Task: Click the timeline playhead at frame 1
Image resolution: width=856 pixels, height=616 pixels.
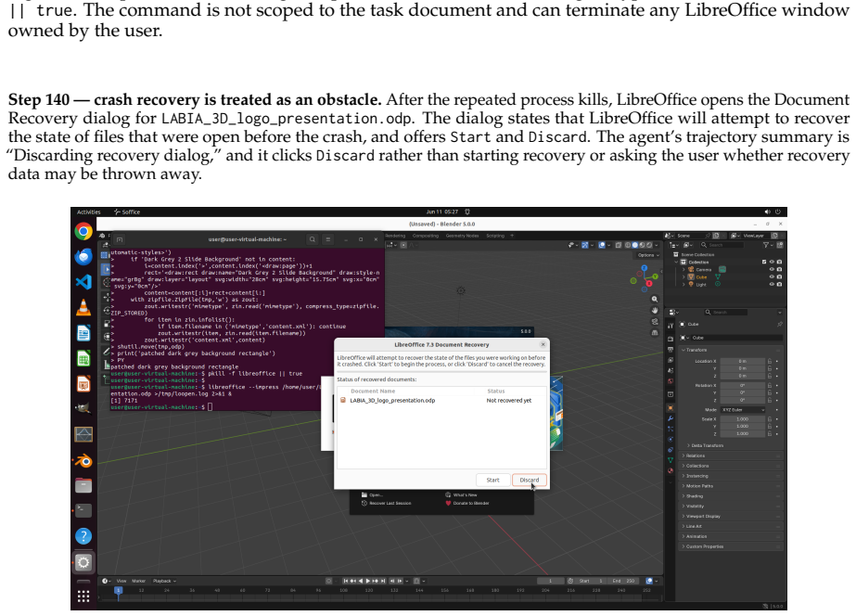Action: 118,590
